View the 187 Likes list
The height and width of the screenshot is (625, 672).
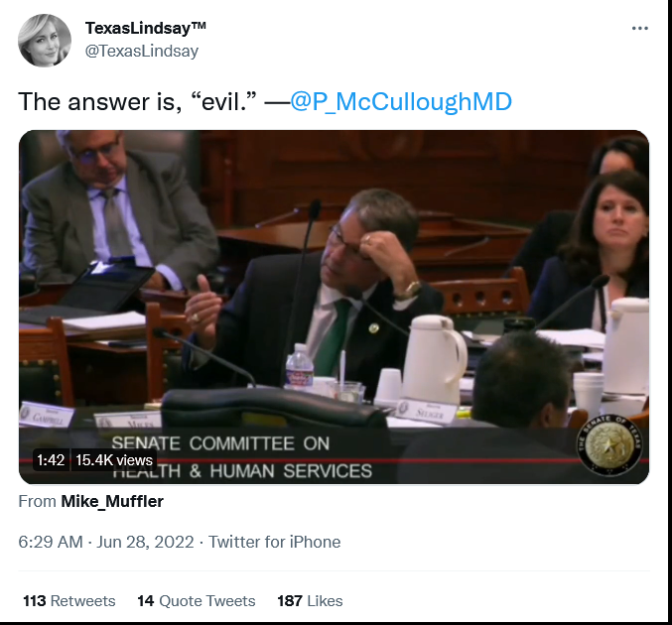pos(310,600)
